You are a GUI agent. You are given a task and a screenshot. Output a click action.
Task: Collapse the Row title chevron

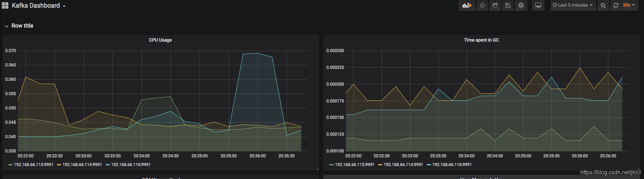tap(6, 26)
